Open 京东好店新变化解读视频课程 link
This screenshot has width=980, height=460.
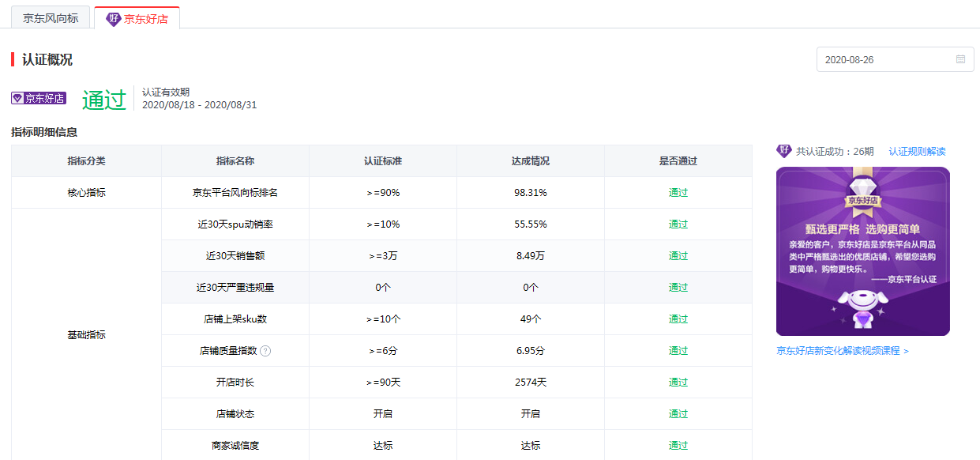click(x=842, y=351)
